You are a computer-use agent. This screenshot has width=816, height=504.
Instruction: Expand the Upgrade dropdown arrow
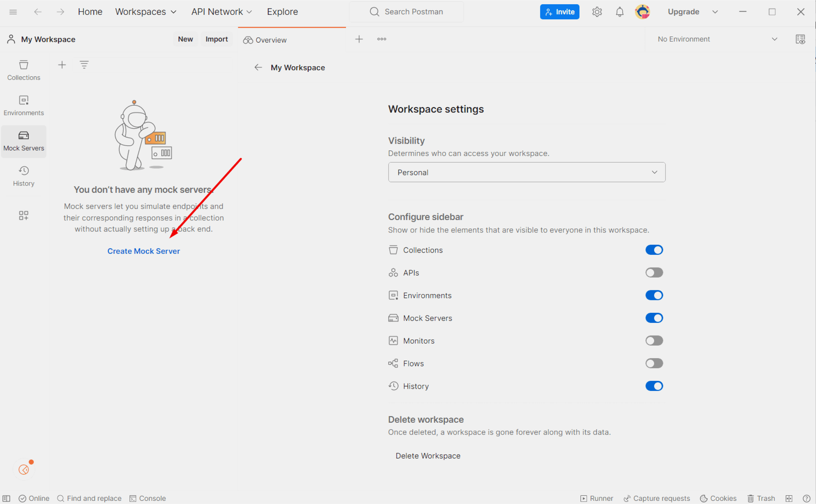[715, 12]
